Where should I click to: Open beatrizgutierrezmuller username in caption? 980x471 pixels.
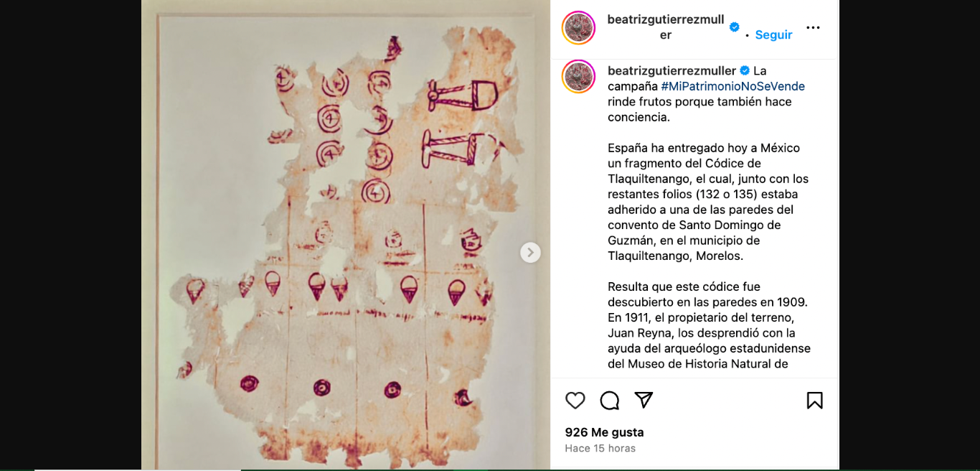(672, 70)
